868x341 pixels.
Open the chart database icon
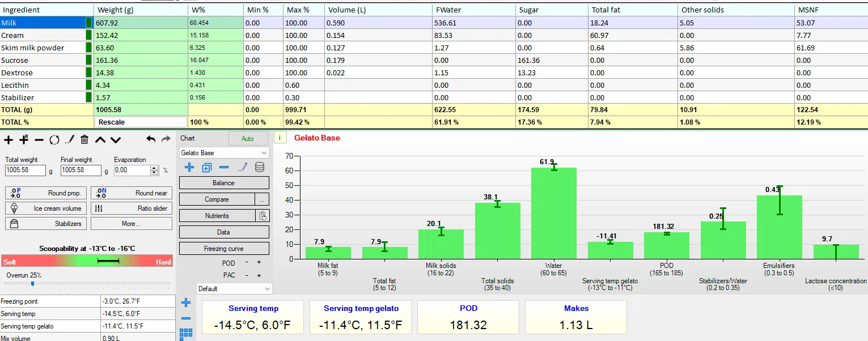point(260,167)
